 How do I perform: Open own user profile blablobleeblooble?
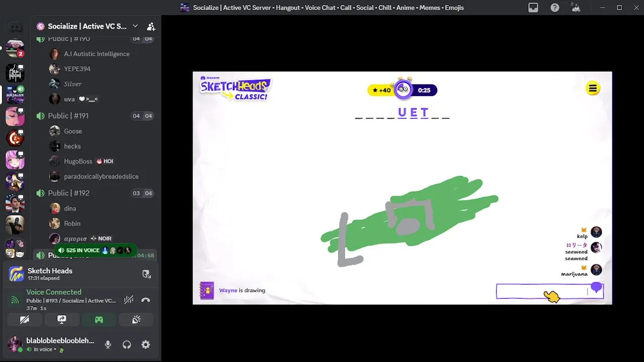51,344
